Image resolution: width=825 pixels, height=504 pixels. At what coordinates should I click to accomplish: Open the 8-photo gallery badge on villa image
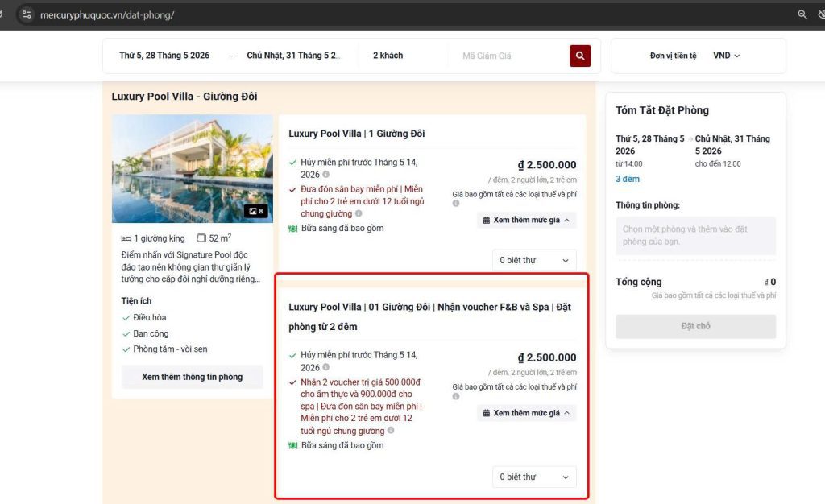(x=256, y=212)
